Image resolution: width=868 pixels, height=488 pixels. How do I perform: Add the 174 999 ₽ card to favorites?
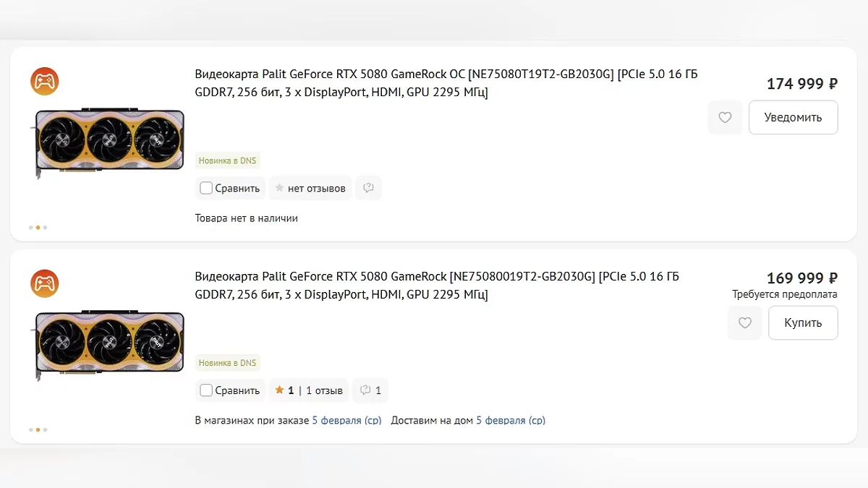click(x=725, y=118)
